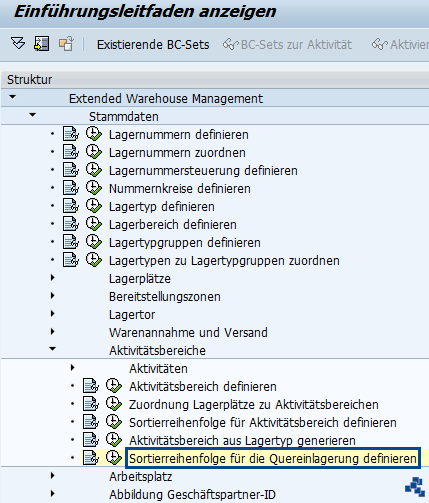Select Lagertypgruppen definieren text
429x503 pixels.
(x=185, y=243)
